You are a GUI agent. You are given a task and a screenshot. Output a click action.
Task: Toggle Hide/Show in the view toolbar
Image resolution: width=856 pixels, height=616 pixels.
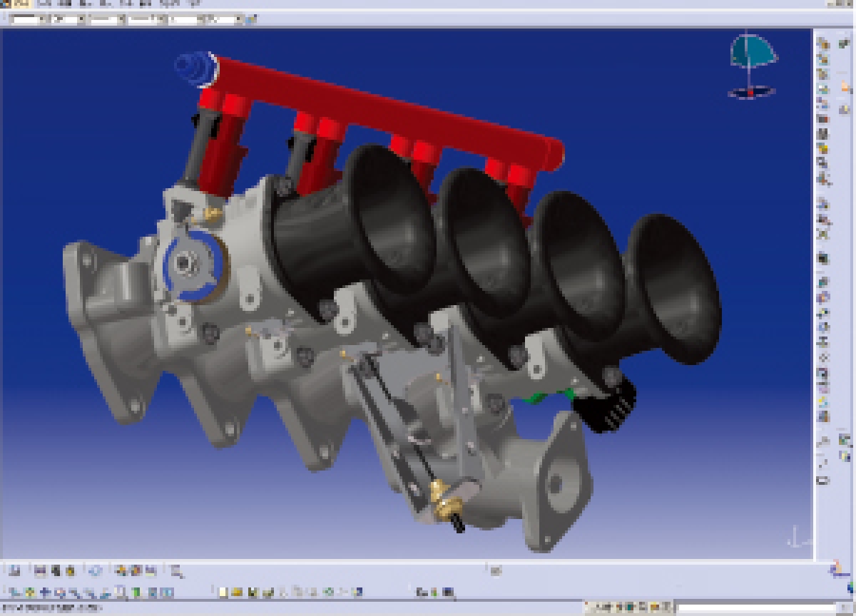pos(153,591)
